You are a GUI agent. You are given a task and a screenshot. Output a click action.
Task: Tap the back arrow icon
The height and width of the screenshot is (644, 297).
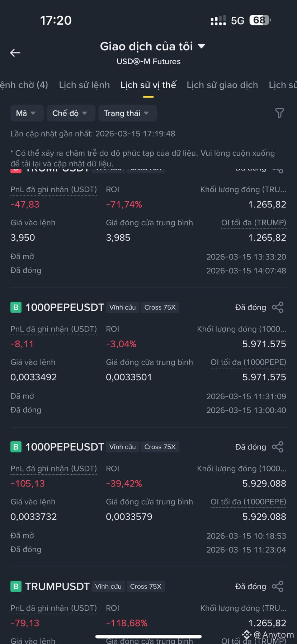click(15, 53)
